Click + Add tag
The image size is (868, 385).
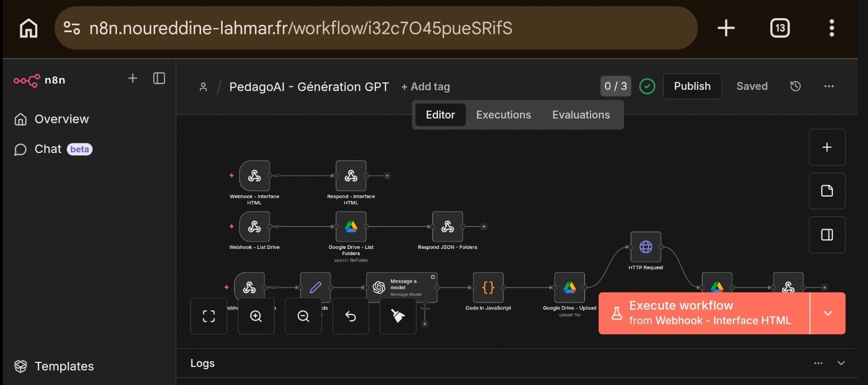pyautogui.click(x=426, y=87)
